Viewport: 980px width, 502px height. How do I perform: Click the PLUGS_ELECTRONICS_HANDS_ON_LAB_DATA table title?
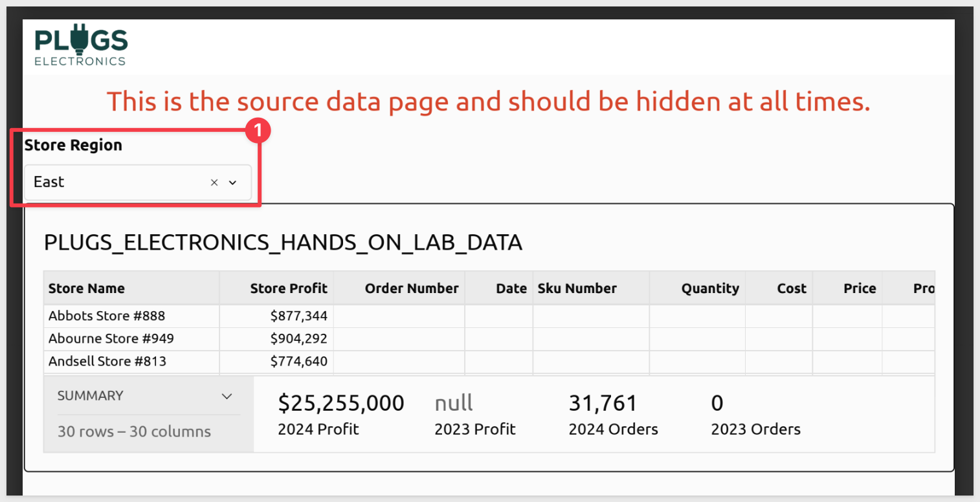pos(283,243)
